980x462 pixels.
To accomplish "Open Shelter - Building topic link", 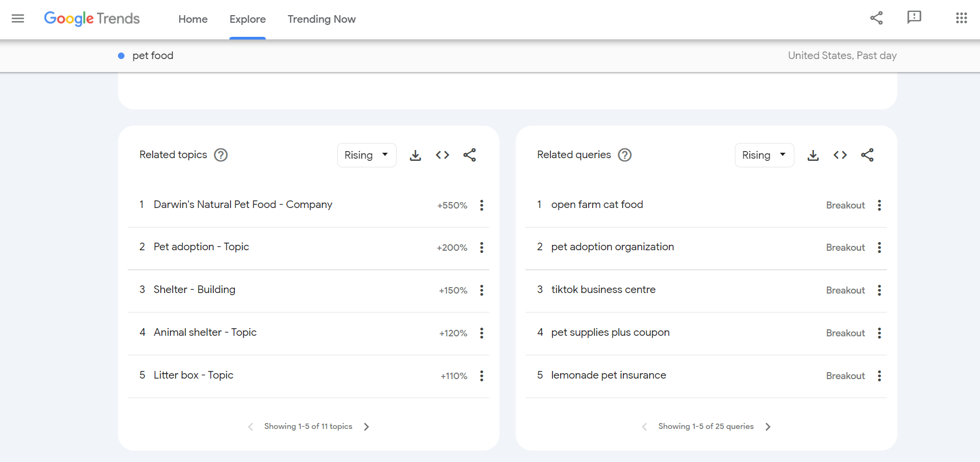I will tap(194, 289).
